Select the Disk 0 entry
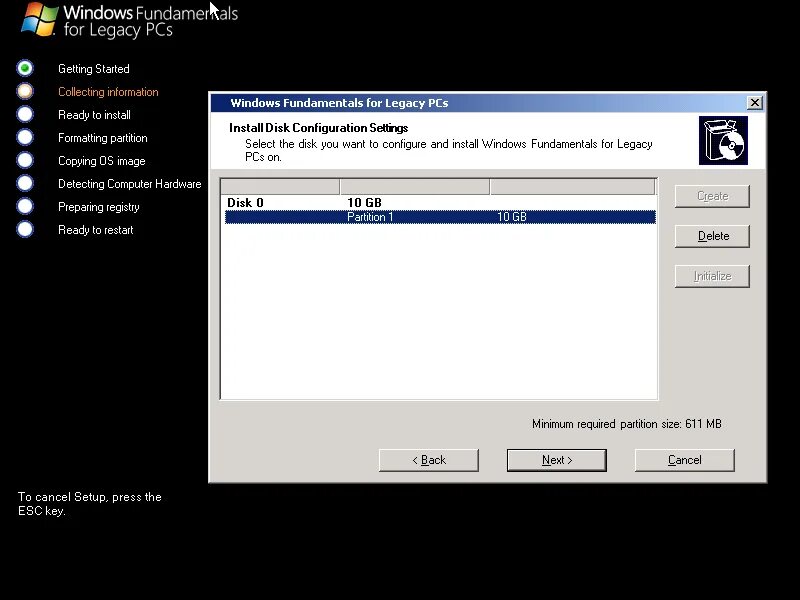The height and width of the screenshot is (600, 800). (x=245, y=203)
